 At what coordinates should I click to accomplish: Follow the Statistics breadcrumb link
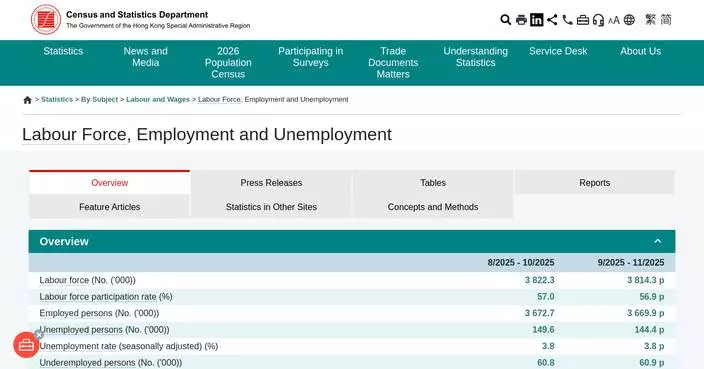[x=57, y=100]
